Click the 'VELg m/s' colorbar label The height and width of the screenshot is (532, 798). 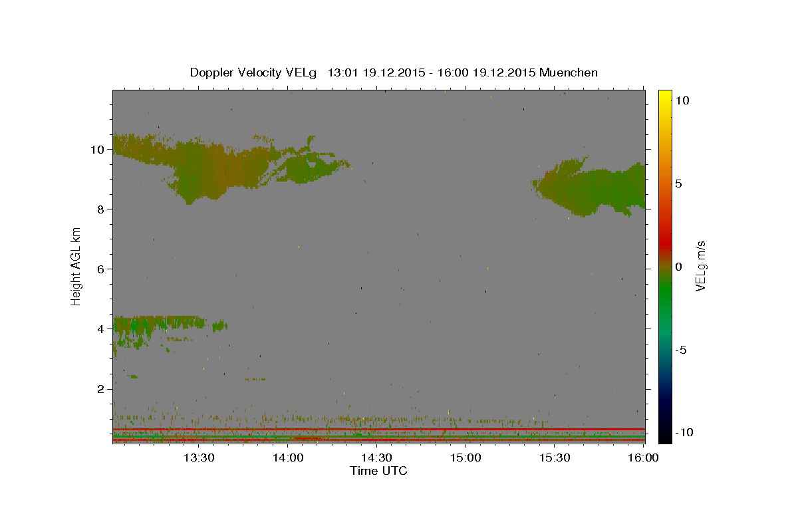click(x=700, y=266)
